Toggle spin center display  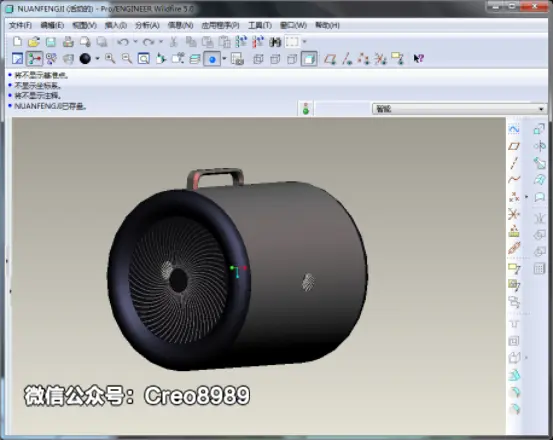click(x=34, y=59)
